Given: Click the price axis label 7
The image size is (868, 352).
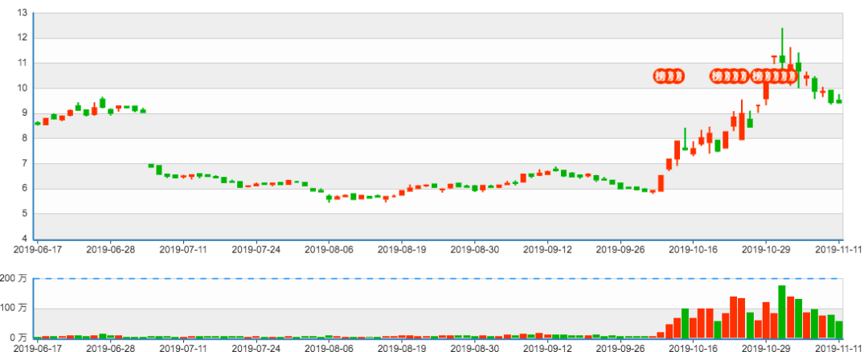Looking at the screenshot, I should (24, 164).
